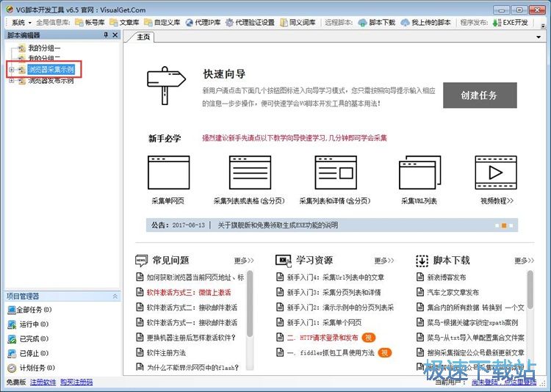Open script 搜狗采集指定公众号最新更新文章
The image size is (551, 392).
click(x=475, y=352)
